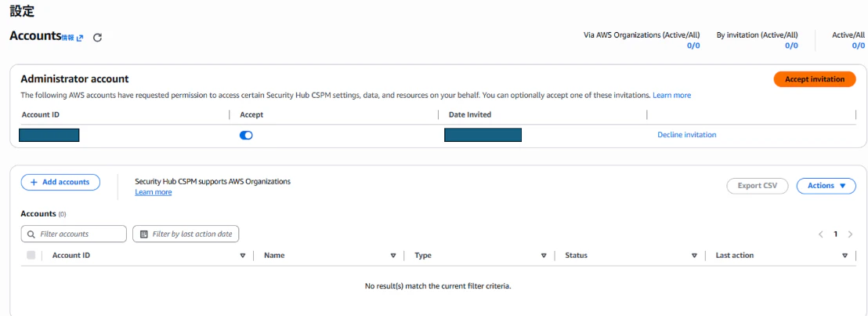Toggle the Accept switch for the invitation
The image size is (868, 316).
click(246, 136)
